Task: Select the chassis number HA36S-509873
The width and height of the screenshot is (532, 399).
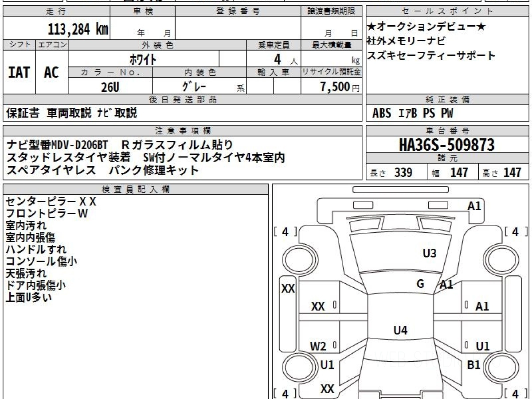Action: (x=447, y=145)
